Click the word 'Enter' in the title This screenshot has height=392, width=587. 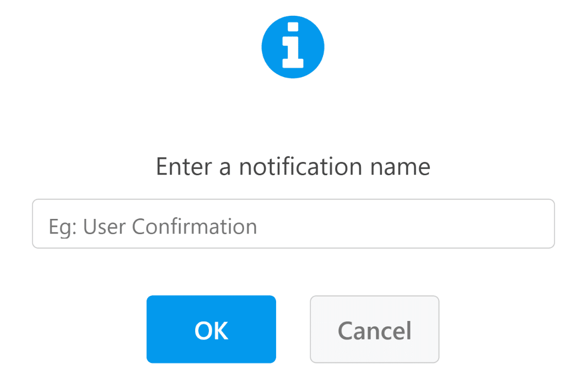click(184, 167)
